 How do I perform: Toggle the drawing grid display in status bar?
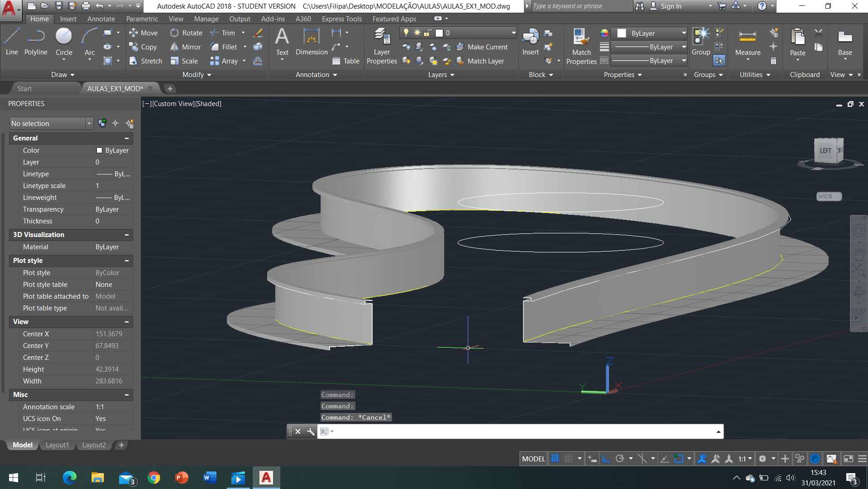click(555, 459)
